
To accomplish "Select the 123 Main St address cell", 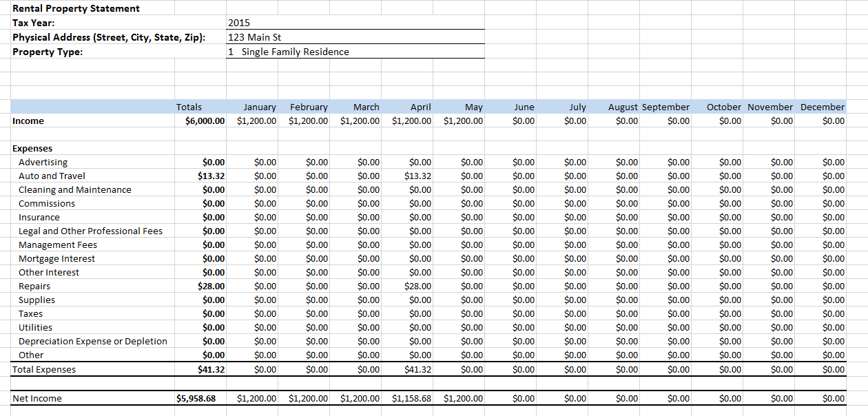I will [254, 37].
